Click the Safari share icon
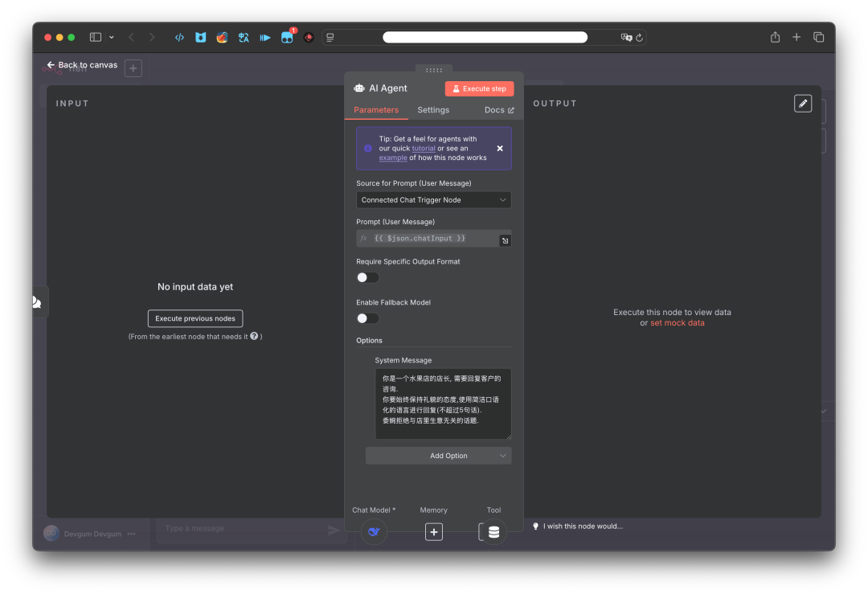868x594 pixels. coord(775,37)
